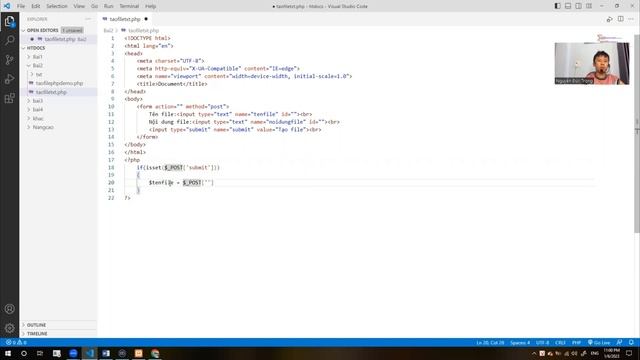
Task: Click the feedback icon in status bar
Action: [620, 342]
